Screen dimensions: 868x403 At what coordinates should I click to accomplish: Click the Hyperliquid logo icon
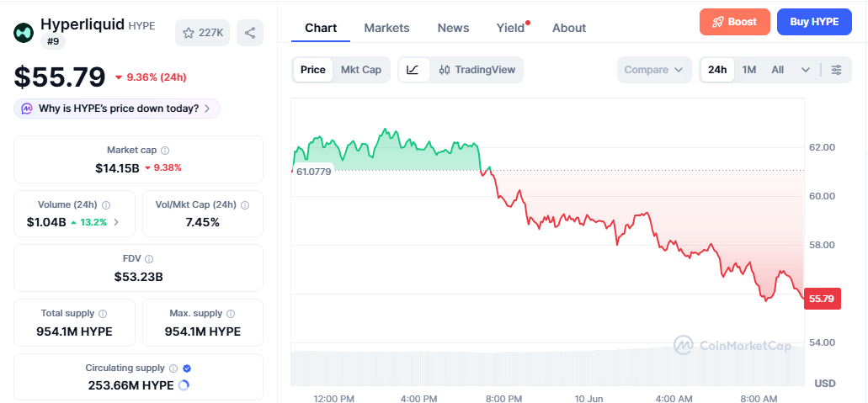[x=24, y=33]
